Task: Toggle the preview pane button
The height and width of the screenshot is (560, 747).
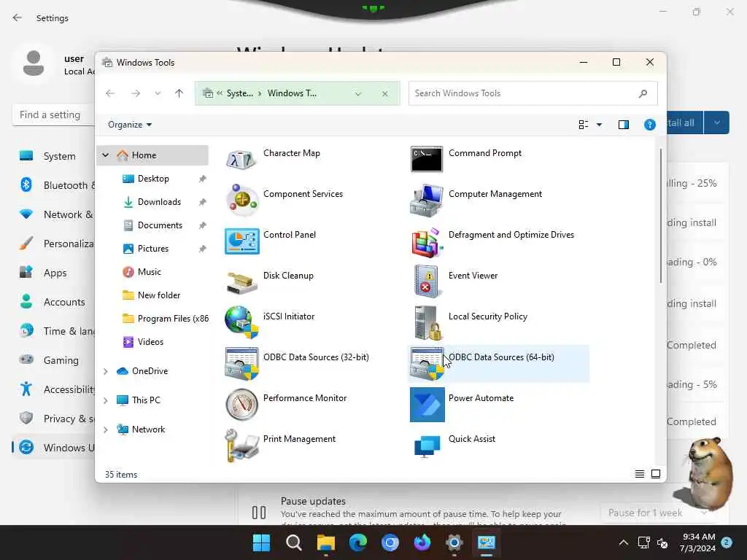Action: point(623,125)
